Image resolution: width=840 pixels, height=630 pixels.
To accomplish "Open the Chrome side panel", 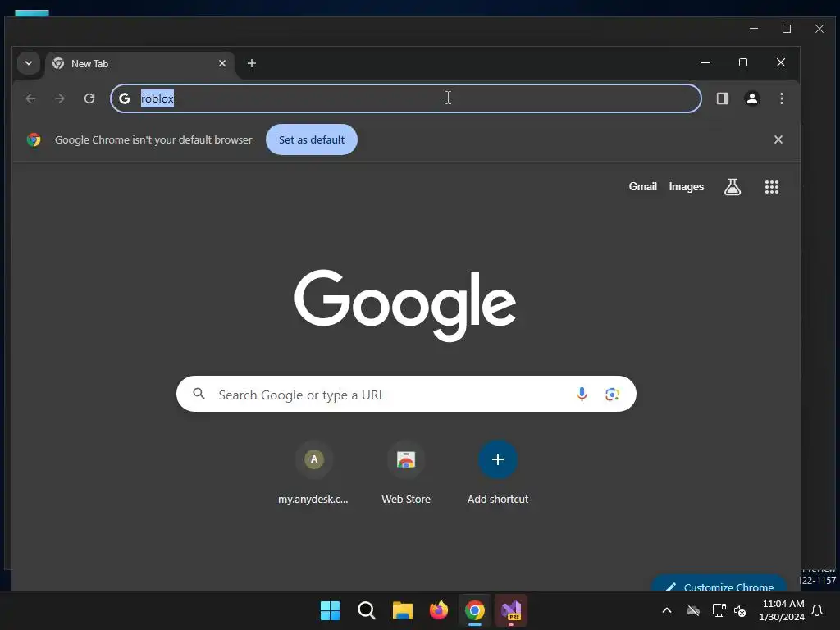I will pos(723,98).
